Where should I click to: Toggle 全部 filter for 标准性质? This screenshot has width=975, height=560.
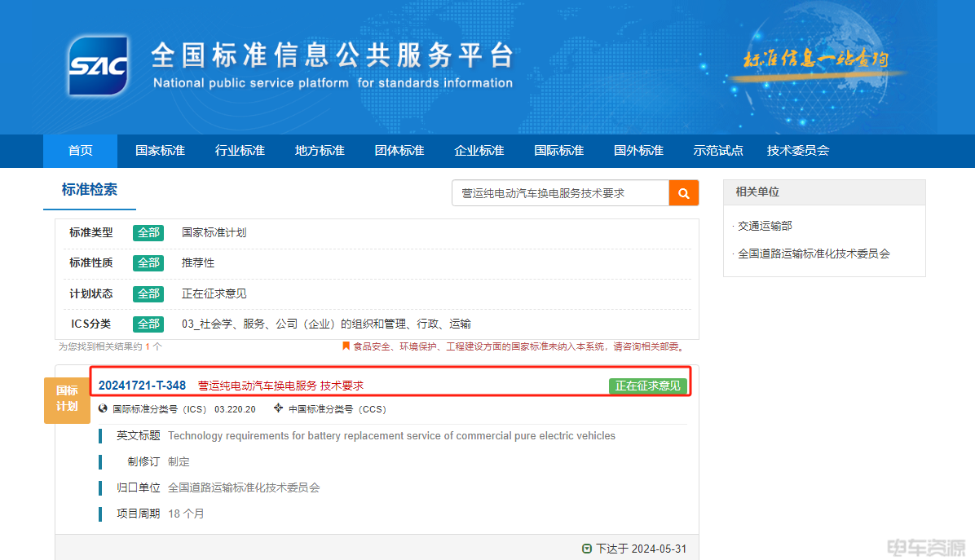click(x=148, y=262)
